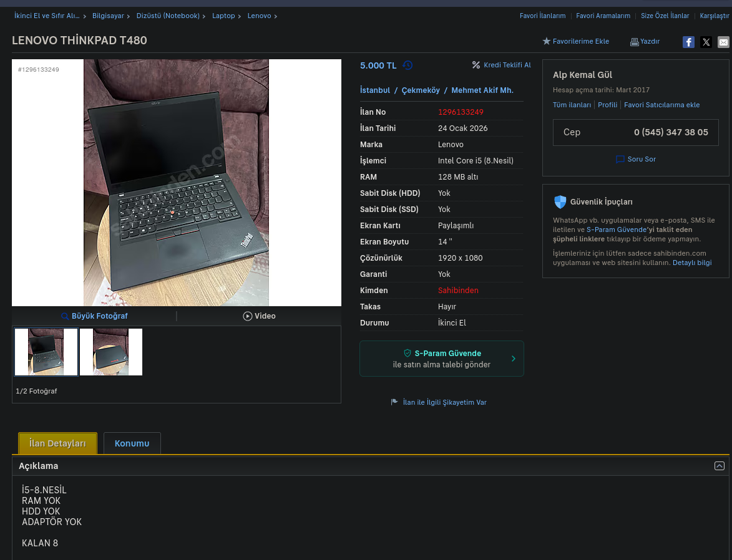Click İlan ile İlgili Şikayetim Var

pyautogui.click(x=444, y=402)
